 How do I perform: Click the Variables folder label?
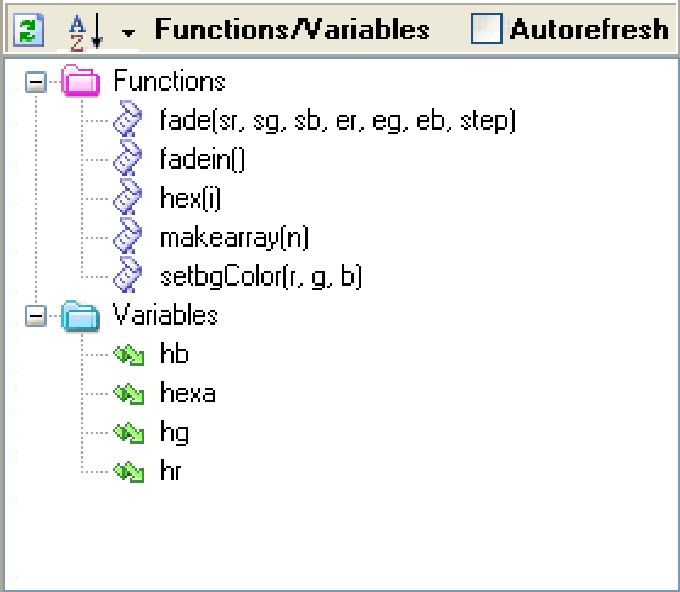coord(165,316)
